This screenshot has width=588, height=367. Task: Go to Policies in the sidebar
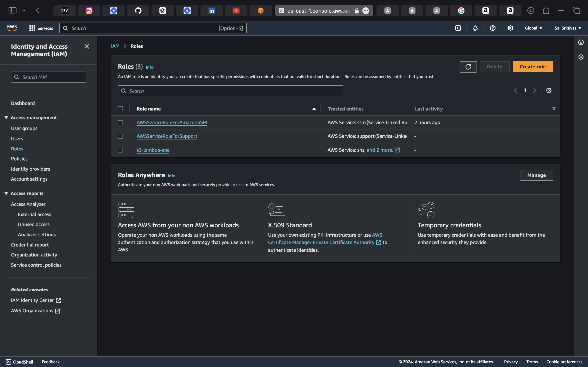click(19, 159)
